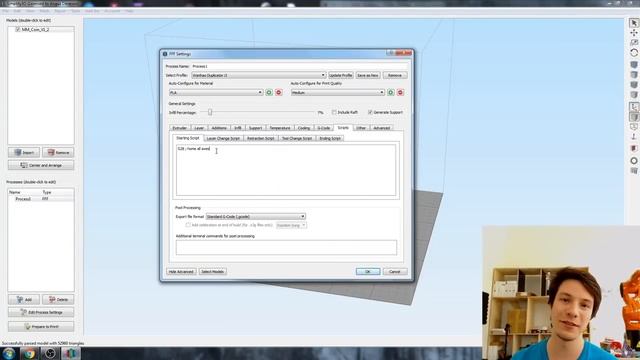
Task: Open the material dropdown showing PLA
Action: [216, 93]
